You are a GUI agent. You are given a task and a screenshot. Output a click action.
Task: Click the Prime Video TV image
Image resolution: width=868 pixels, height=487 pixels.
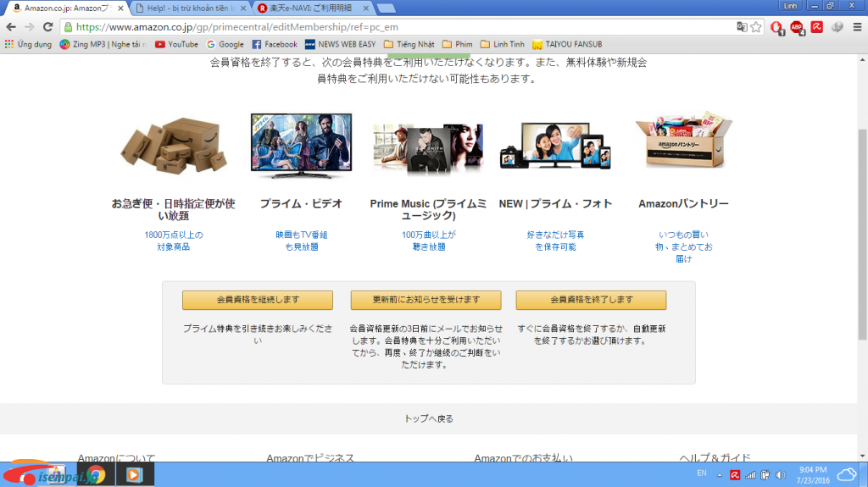click(301, 146)
